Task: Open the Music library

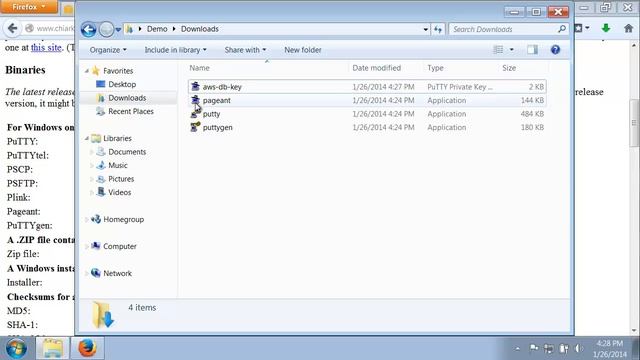Action: click(x=118, y=165)
